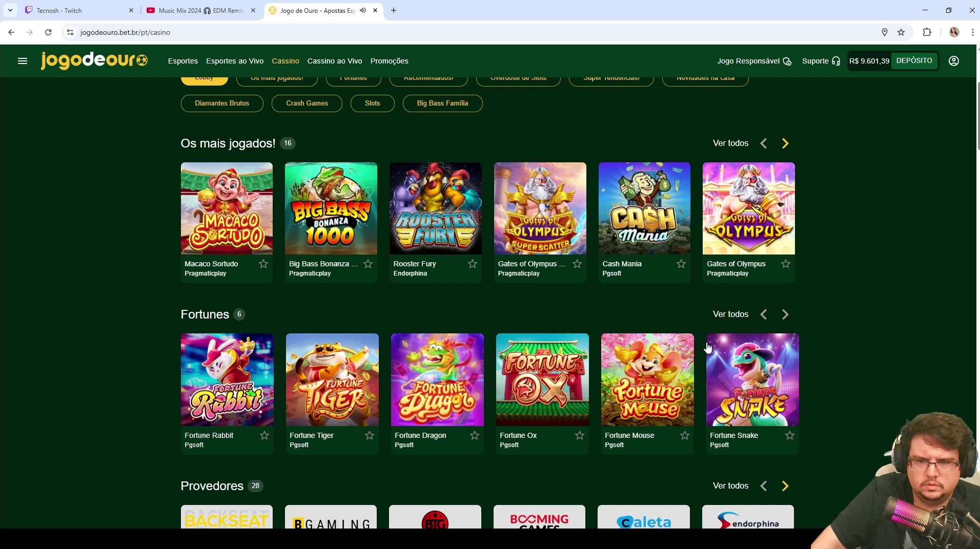Favorite the Fortune Rabbit game
Viewport: 980px width, 549px height.
[x=264, y=435]
